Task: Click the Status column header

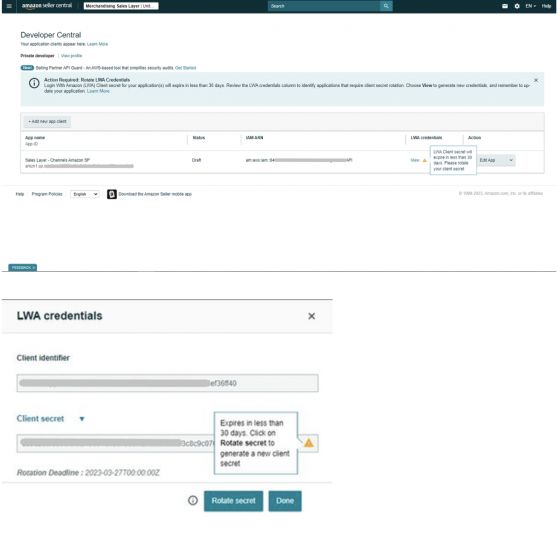Action: [x=199, y=138]
